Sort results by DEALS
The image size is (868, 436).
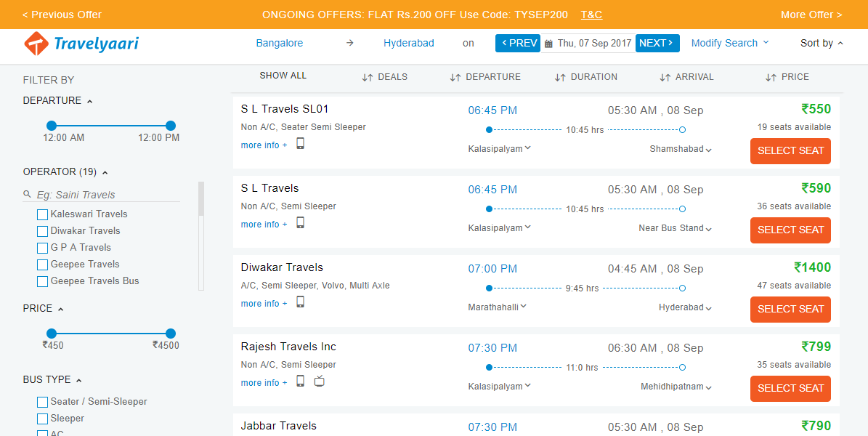pyautogui.click(x=384, y=77)
